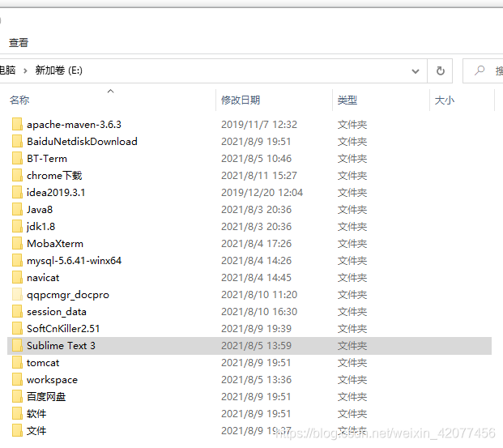The height and width of the screenshot is (448, 503).
Task: Select the BT-Term folder name
Action: click(x=47, y=158)
